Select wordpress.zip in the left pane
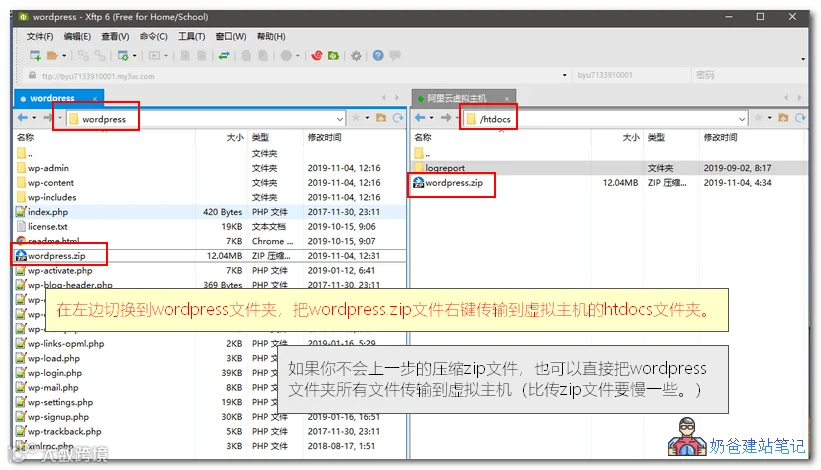This screenshot has width=821, height=470. tap(57, 256)
